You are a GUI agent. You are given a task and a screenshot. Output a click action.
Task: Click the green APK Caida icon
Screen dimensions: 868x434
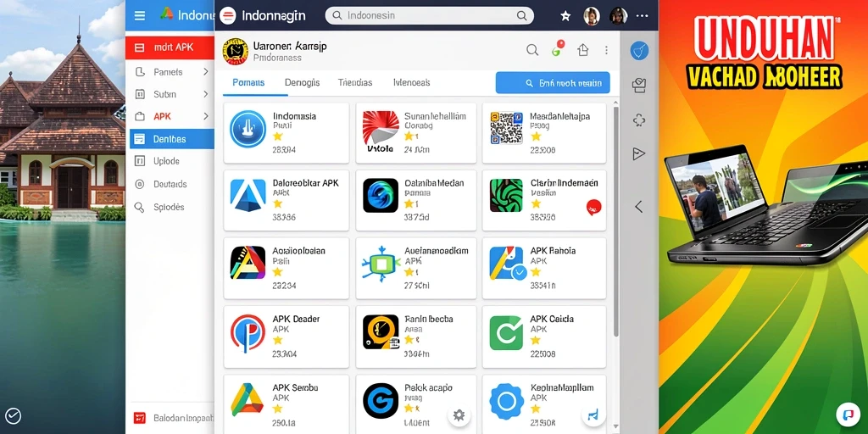click(507, 332)
